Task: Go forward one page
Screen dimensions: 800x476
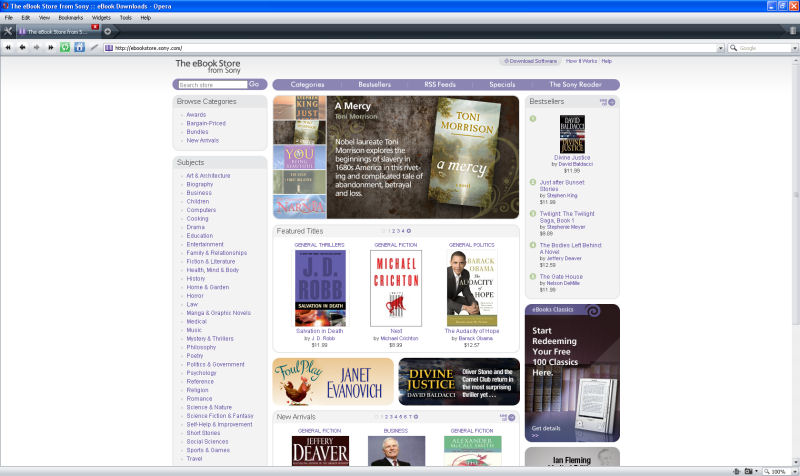Action: 37,47
